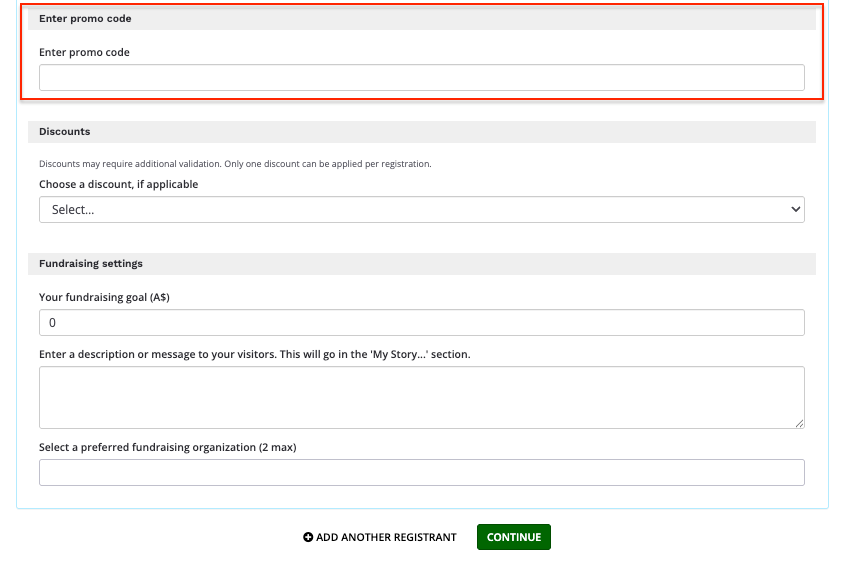
Task: Click the Discounts section header
Action: click(x=65, y=131)
